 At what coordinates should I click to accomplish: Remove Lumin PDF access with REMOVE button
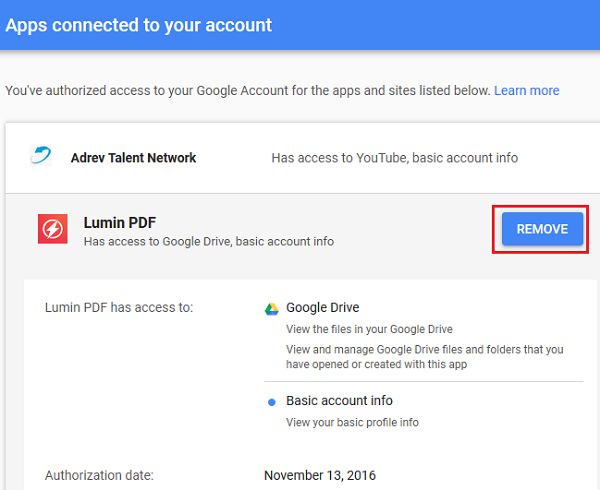[542, 229]
